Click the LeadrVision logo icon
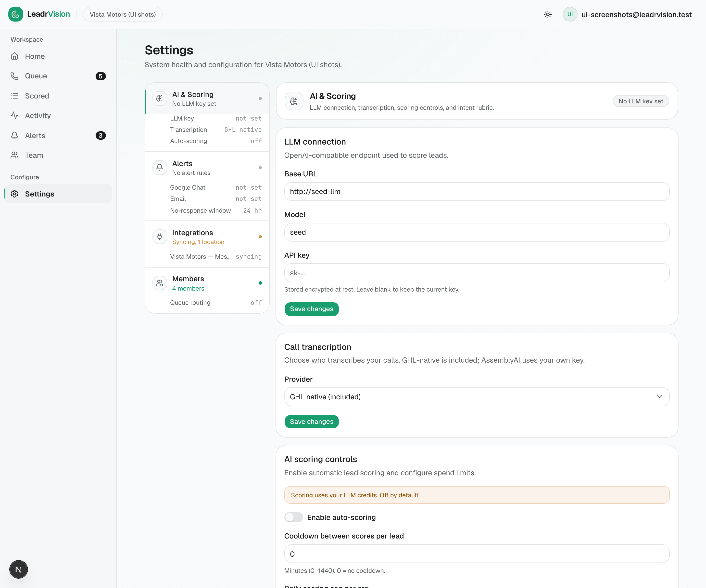The width and height of the screenshot is (706, 588). point(15,14)
